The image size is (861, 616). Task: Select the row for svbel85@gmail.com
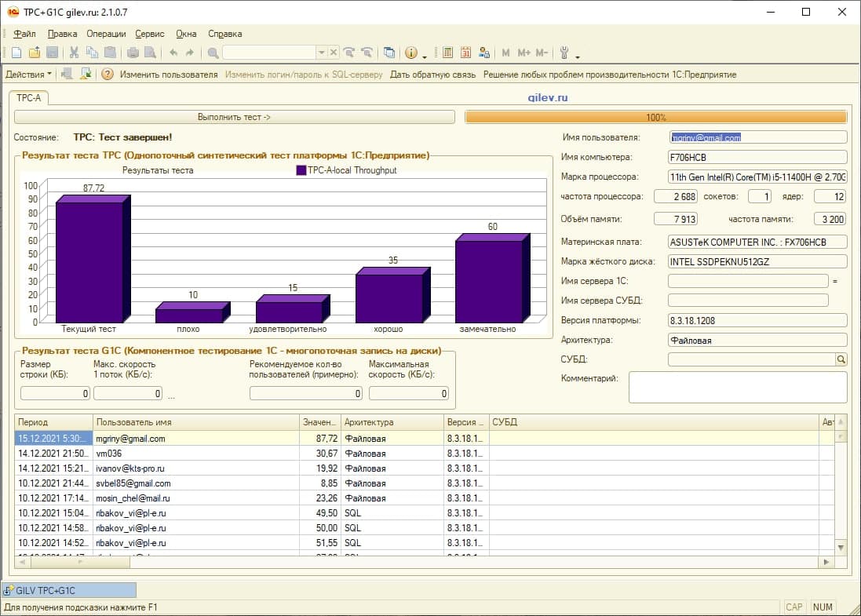point(424,483)
